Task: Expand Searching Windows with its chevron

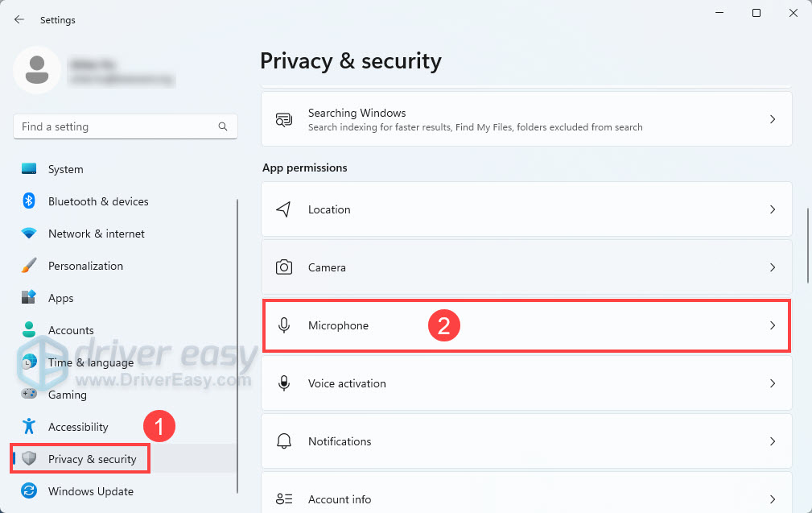Action: pyautogui.click(x=772, y=119)
